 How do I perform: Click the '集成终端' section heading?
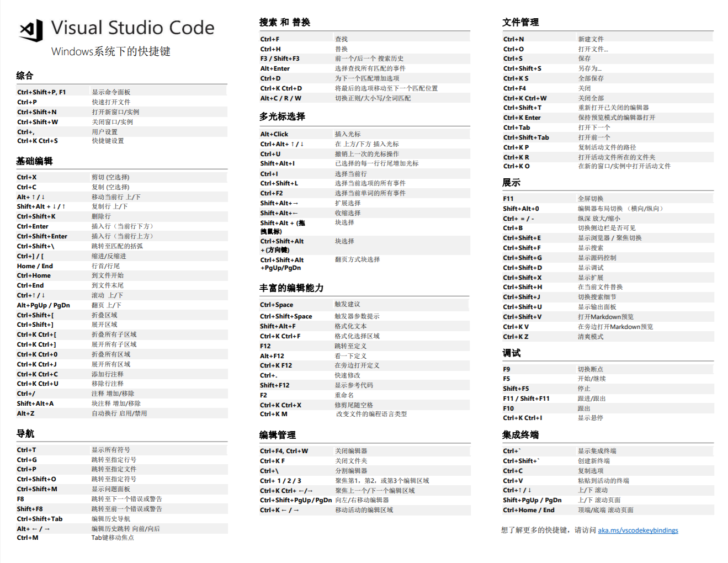point(520,435)
